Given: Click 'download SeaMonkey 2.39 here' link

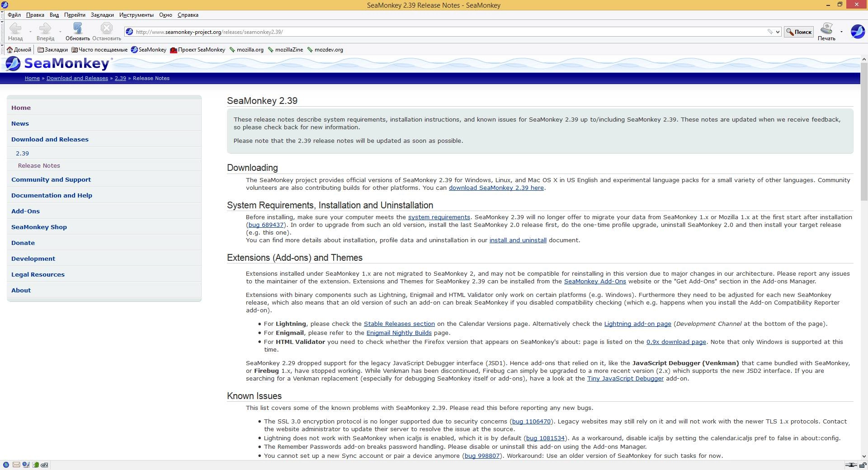Looking at the screenshot, I should pyautogui.click(x=496, y=188).
